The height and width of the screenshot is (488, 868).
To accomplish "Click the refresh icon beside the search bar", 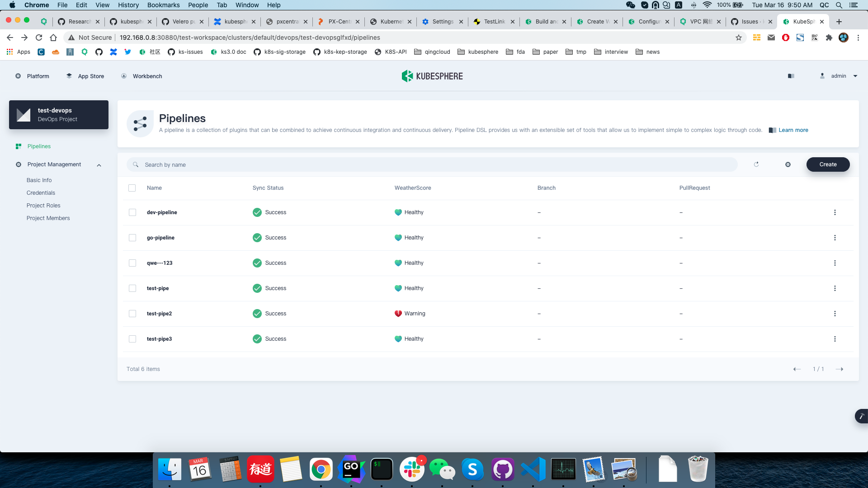I will point(756,164).
